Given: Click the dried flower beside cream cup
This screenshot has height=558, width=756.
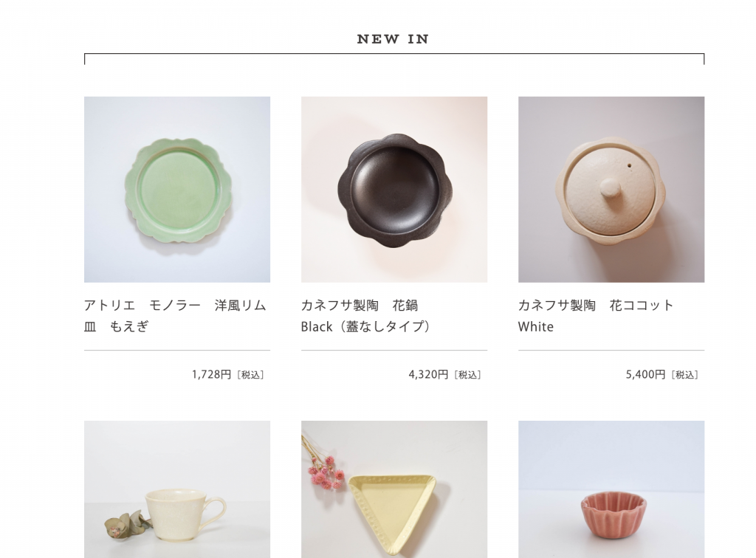Looking at the screenshot, I should [x=126, y=525].
